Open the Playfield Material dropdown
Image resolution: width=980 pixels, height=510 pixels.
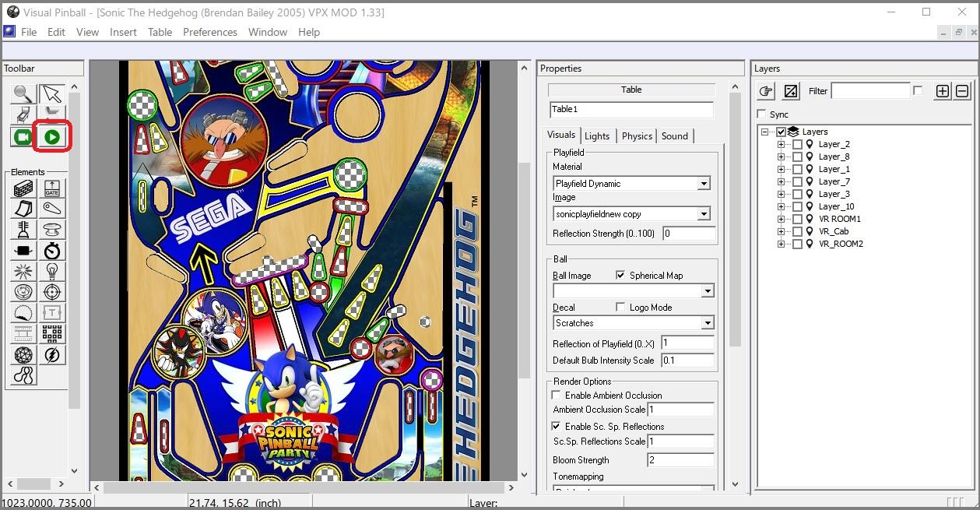[631, 184]
